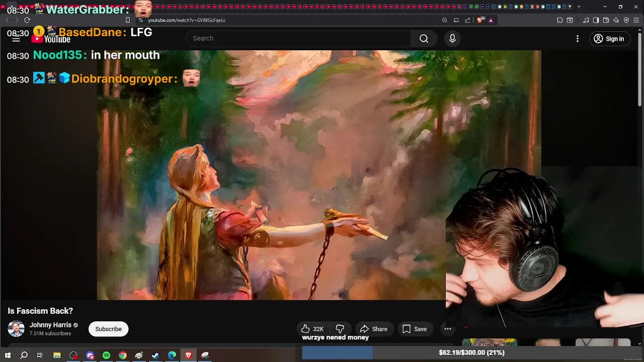Open YouTube settings three-dot menu
Image resolution: width=644 pixels, height=362 pixels.
tap(578, 39)
